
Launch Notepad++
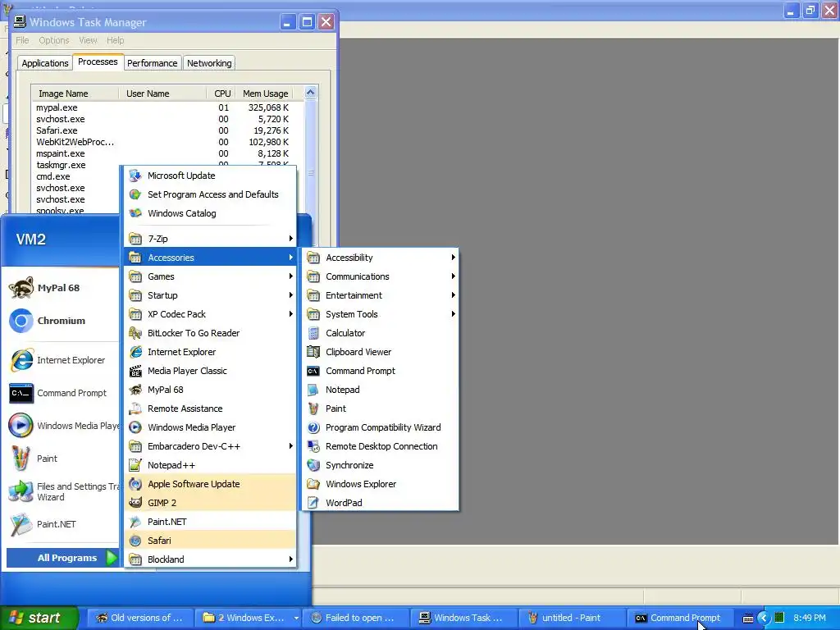coord(210,465)
